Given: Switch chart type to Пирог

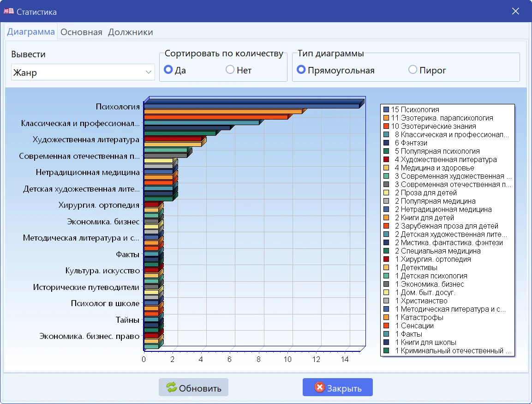Looking at the screenshot, I should tap(412, 70).
